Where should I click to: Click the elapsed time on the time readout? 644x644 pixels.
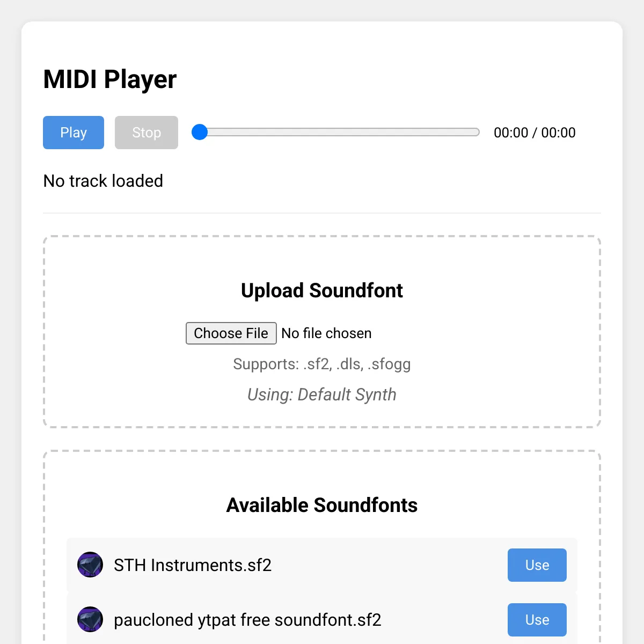tap(510, 133)
